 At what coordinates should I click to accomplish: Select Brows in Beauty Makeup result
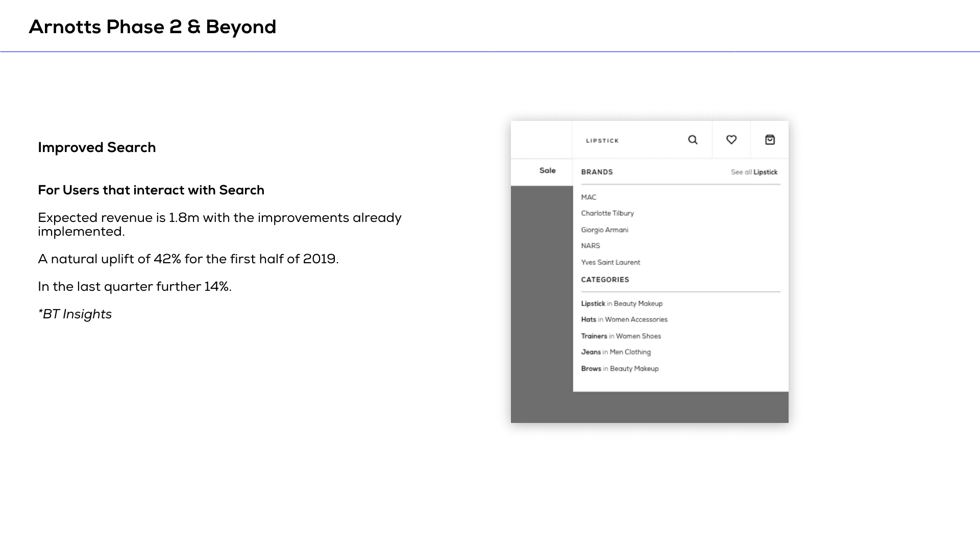(620, 368)
